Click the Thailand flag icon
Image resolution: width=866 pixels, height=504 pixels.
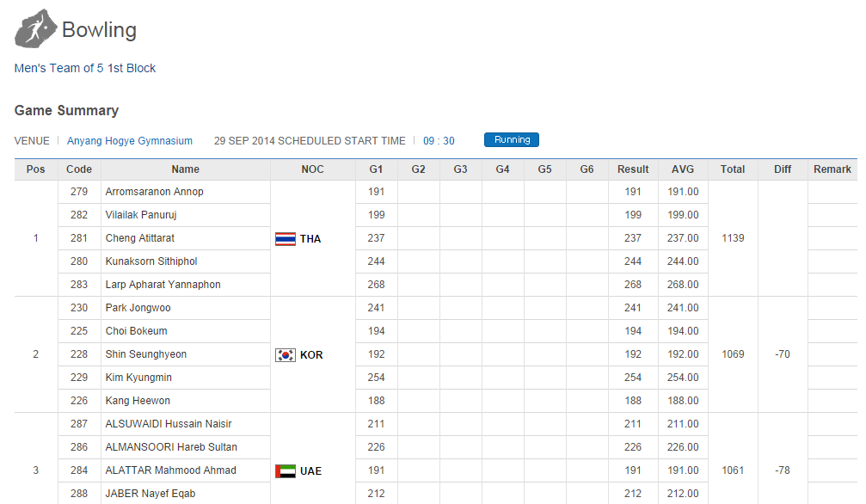pos(285,238)
